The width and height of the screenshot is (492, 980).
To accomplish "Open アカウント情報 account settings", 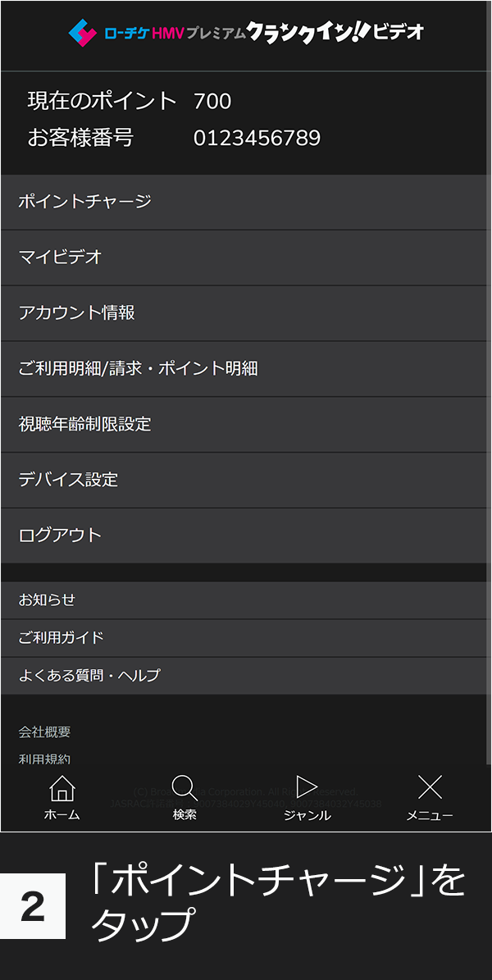I will point(76,313).
